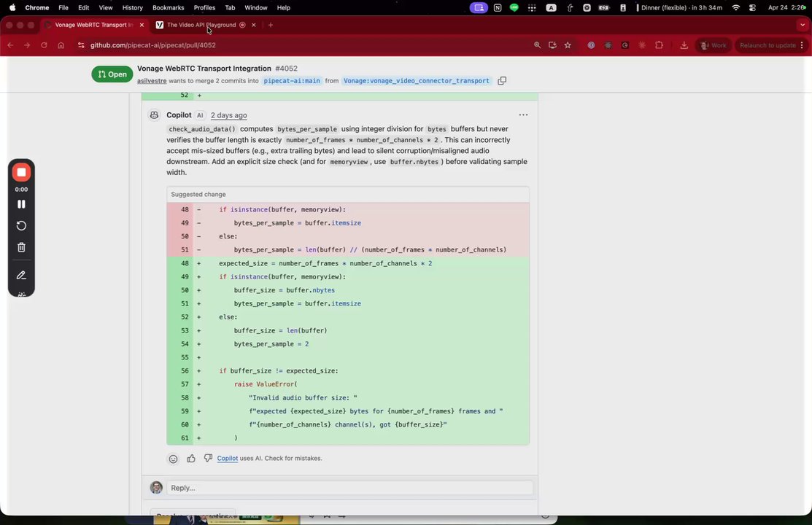The image size is (812, 525).
Task: Click the green Open status badge
Action: (112, 74)
